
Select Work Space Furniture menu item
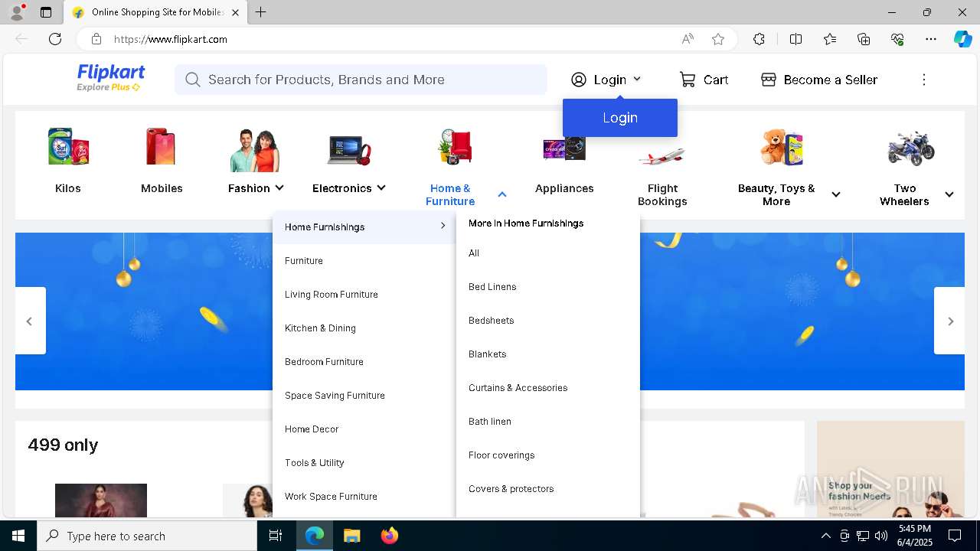pyautogui.click(x=331, y=497)
